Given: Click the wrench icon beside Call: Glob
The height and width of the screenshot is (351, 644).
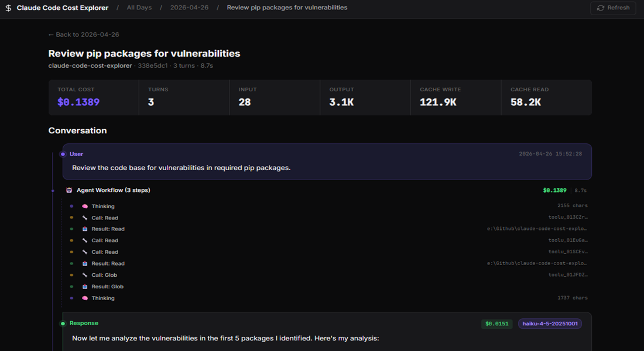Looking at the screenshot, I should (x=85, y=275).
